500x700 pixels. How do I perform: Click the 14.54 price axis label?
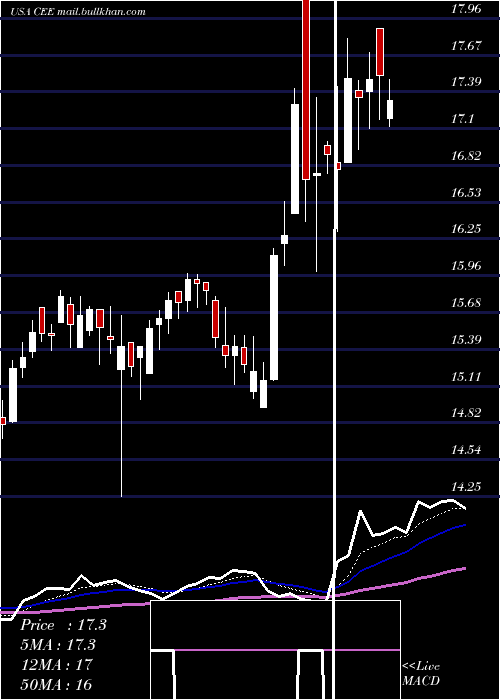[466, 450]
